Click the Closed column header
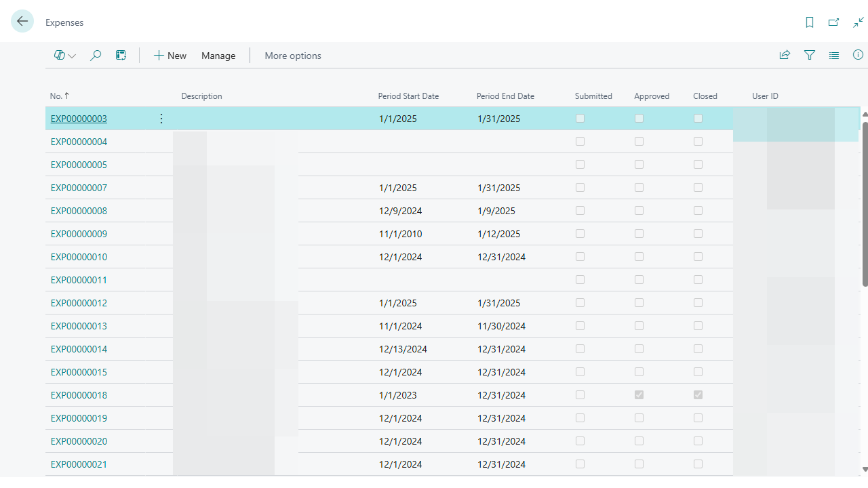Screen dimensions: 868x488 click(x=705, y=96)
